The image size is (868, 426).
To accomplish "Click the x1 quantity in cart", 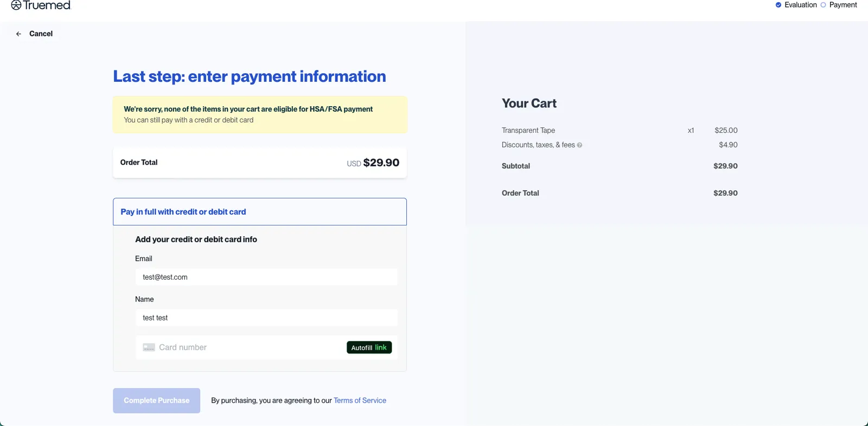I will (691, 131).
